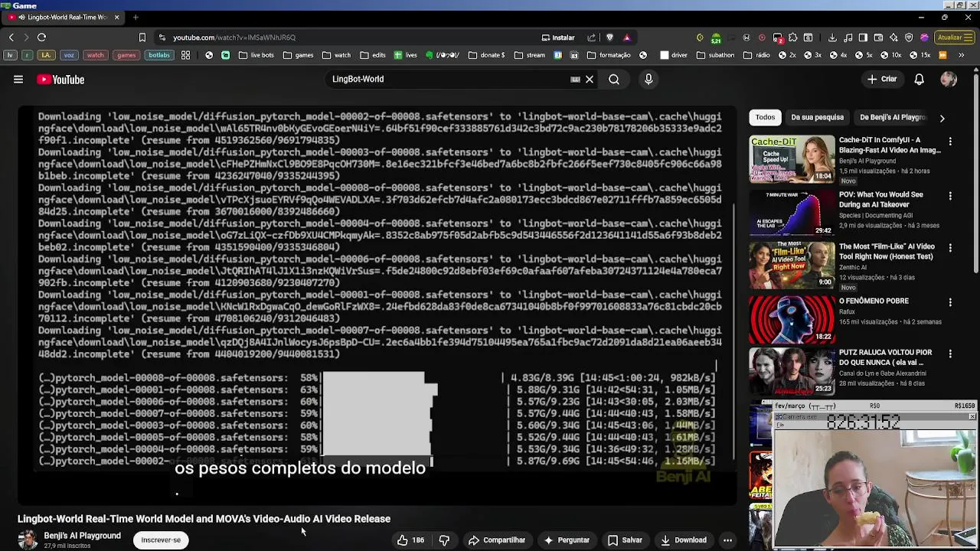Select De Benji's AI Playground chip
980x551 pixels.
tap(893, 118)
